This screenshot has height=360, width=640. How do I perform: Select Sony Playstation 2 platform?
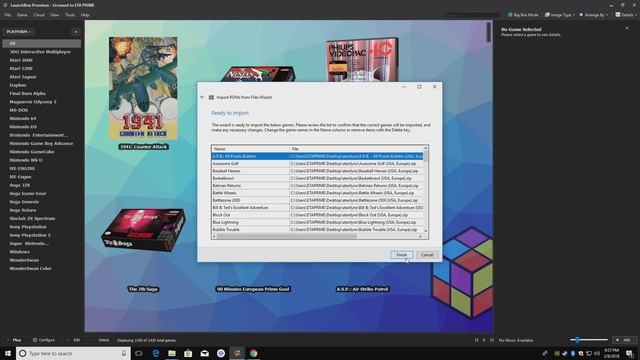(30, 235)
